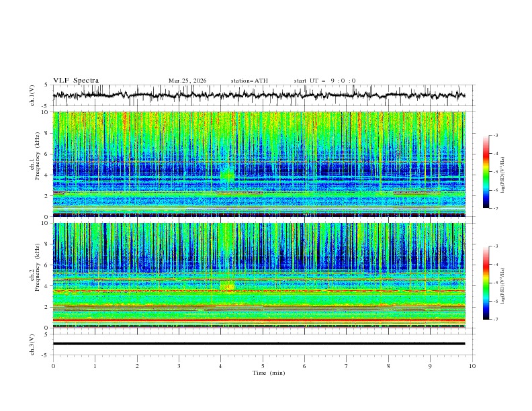Click the 10 minute tick label
Screen dimensions: 532x411
coord(472,365)
